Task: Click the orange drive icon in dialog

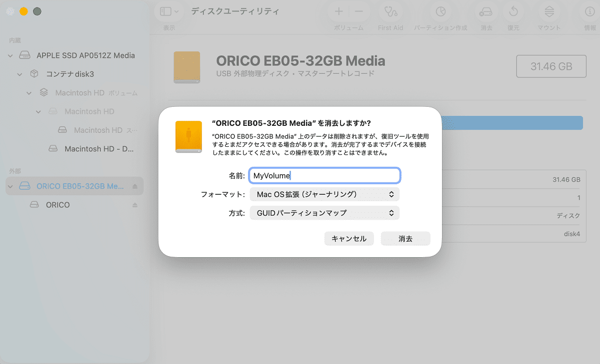Action: (x=189, y=136)
